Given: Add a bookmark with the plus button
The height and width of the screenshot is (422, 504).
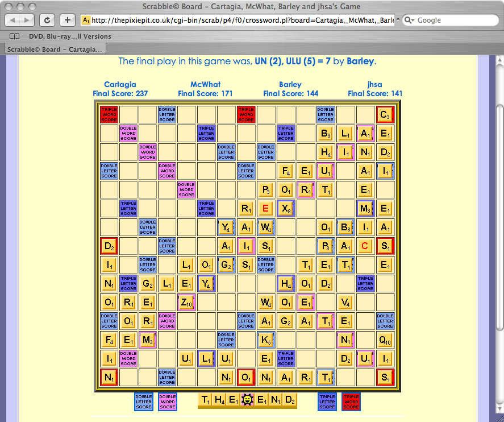Looking at the screenshot, I should pyautogui.click(x=68, y=20).
